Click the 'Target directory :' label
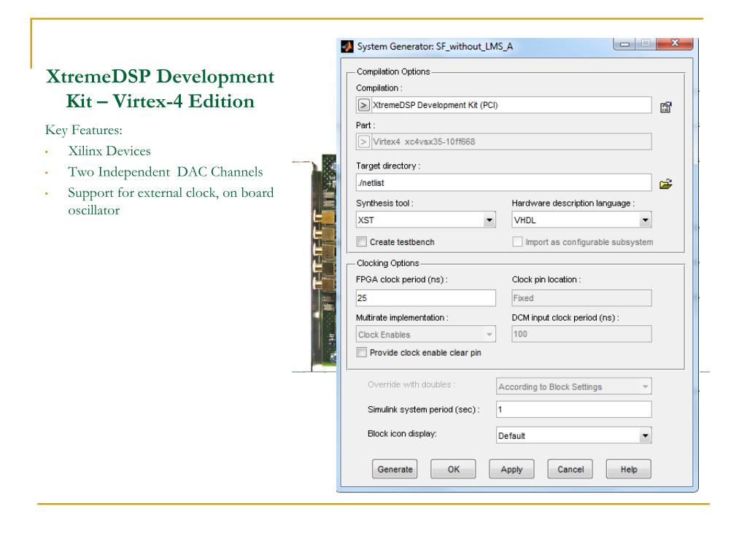 click(388, 166)
